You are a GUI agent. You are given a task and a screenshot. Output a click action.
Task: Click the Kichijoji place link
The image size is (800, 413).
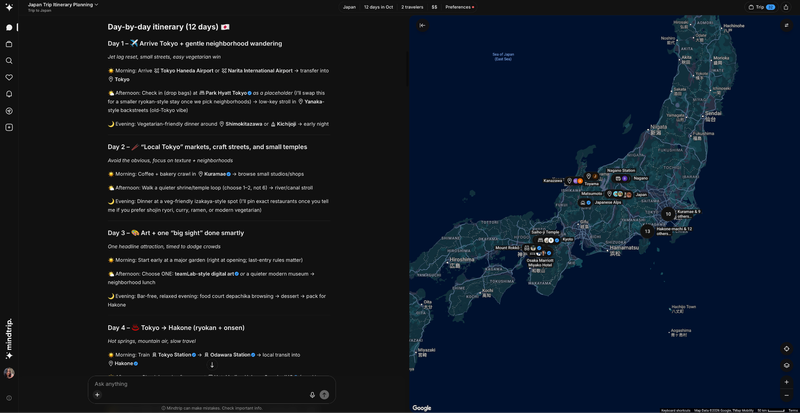tap(286, 124)
